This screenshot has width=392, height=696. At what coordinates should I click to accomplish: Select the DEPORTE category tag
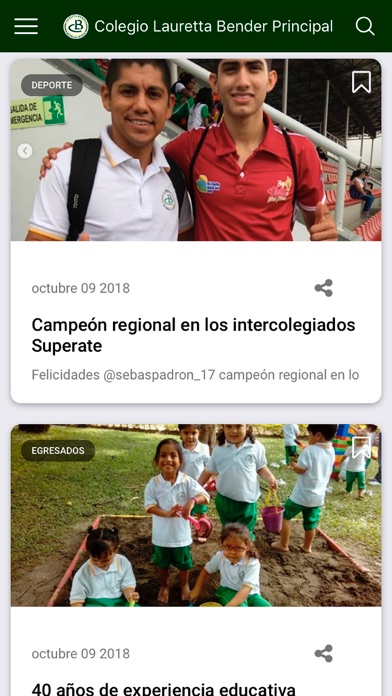point(52,85)
